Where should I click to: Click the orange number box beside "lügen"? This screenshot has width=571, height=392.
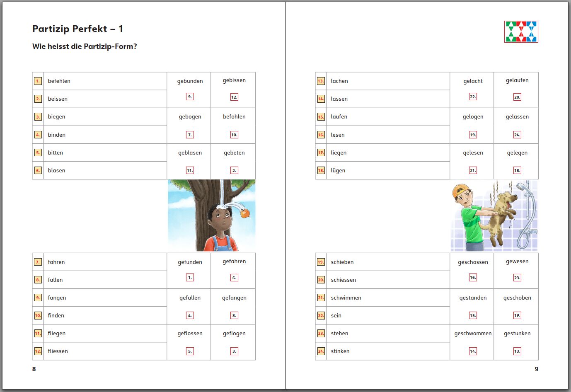(x=321, y=170)
